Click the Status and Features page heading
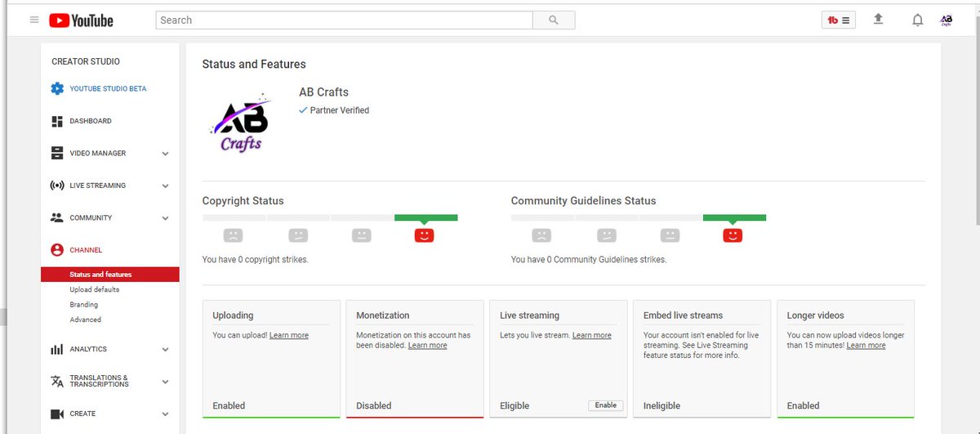 pos(254,64)
